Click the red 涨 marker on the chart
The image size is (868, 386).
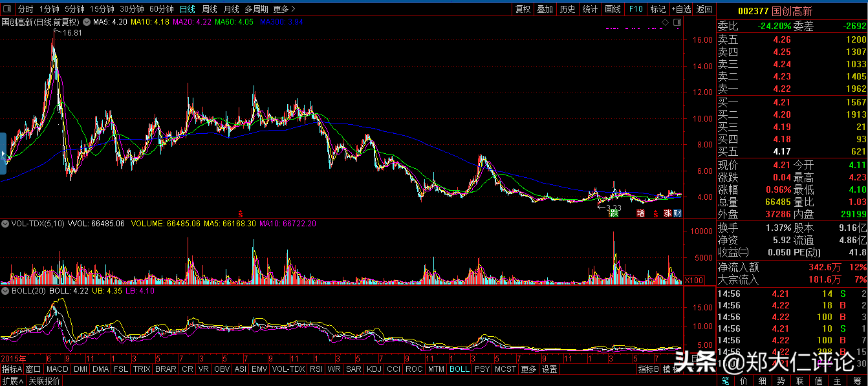click(x=667, y=213)
